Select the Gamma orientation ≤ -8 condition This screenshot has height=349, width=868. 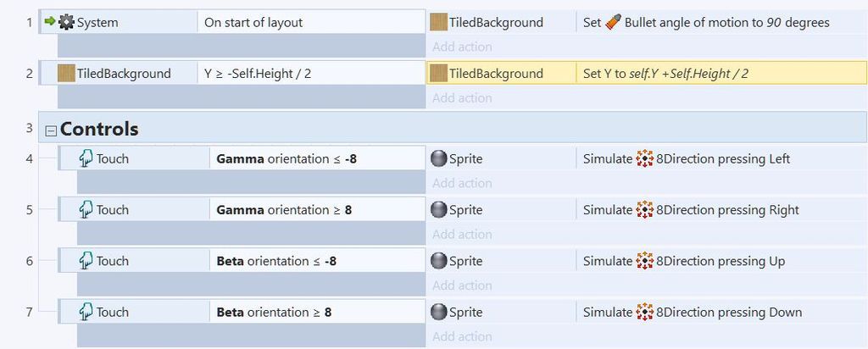click(318, 158)
